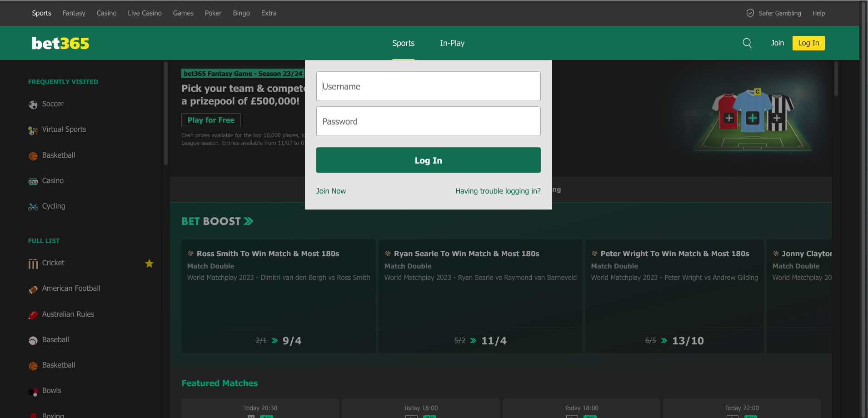Open the search magnifier icon
Viewport: 868px width, 418px height.
[x=747, y=43]
